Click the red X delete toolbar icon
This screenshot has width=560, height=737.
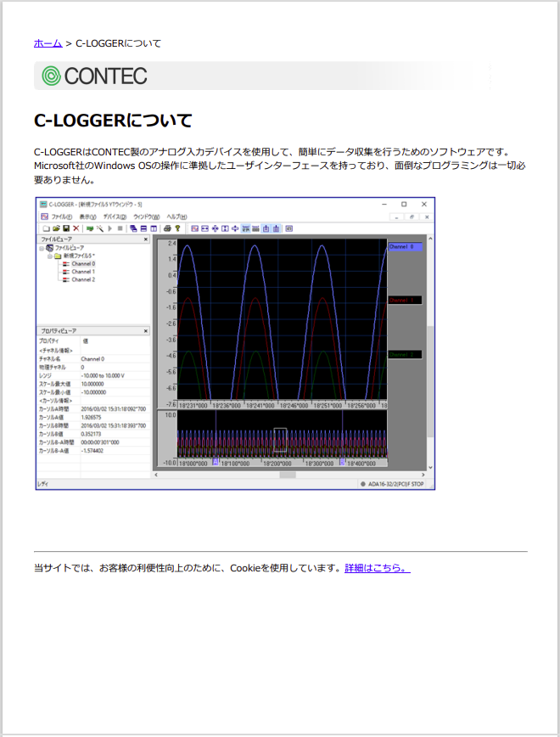[x=76, y=228]
